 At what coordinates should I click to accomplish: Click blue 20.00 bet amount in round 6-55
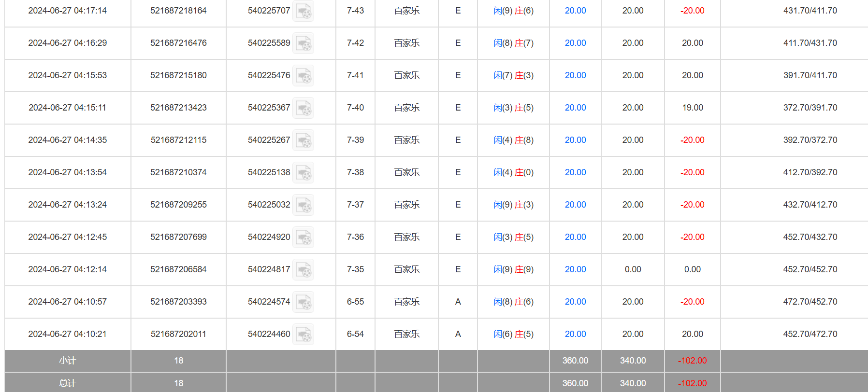[575, 302]
